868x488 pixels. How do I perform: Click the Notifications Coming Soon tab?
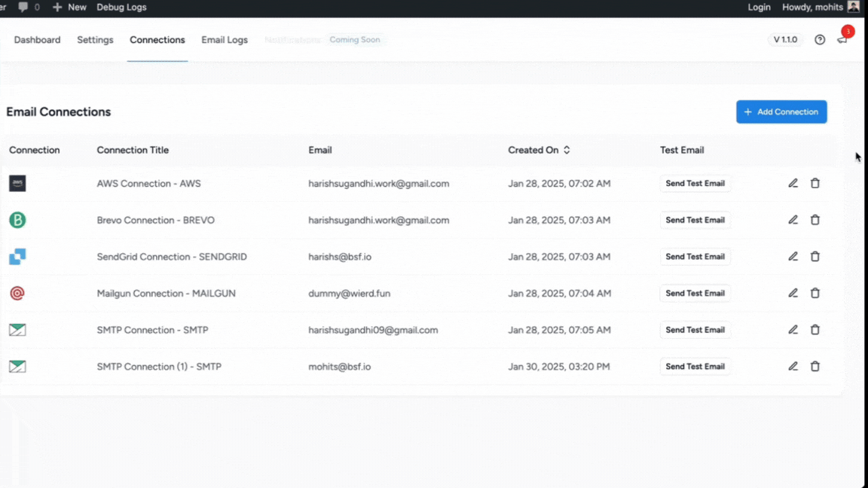pyautogui.click(x=324, y=40)
